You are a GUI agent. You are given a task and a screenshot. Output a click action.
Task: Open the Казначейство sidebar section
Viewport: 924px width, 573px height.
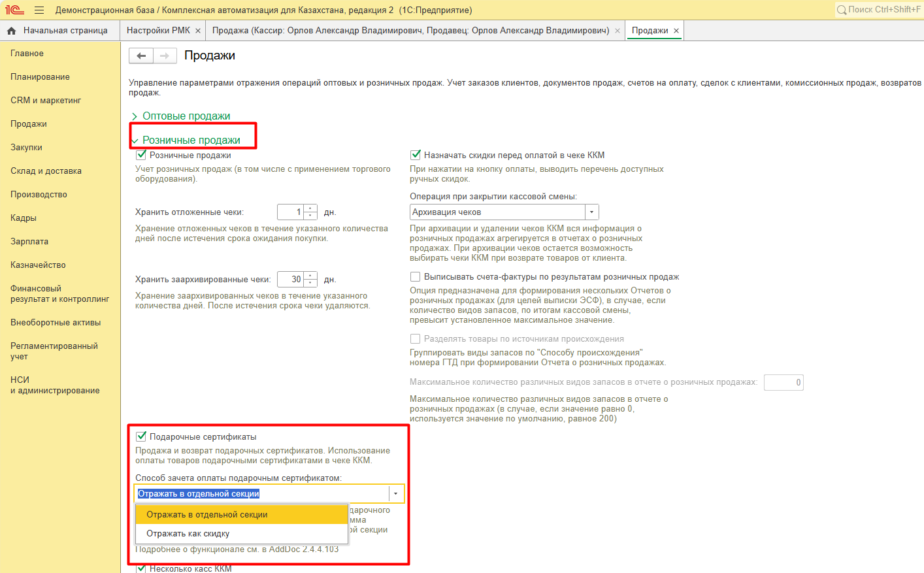(x=38, y=265)
